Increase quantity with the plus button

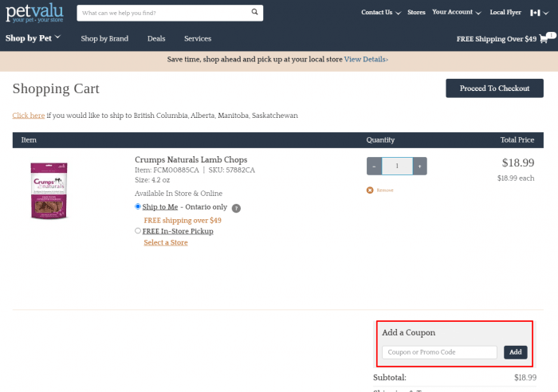click(420, 166)
